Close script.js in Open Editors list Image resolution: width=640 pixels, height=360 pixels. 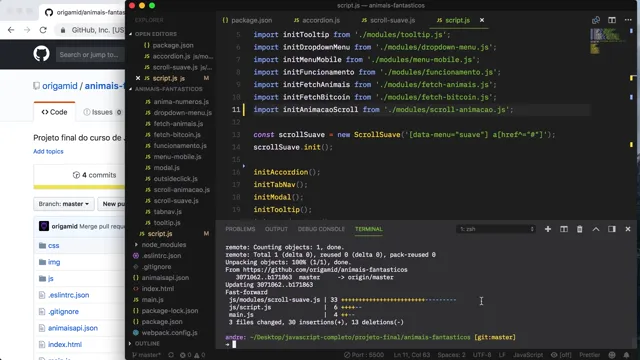tap(138, 78)
